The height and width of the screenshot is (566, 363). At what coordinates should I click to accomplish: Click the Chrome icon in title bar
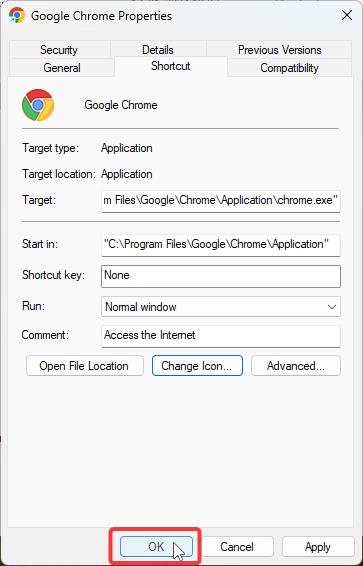(x=17, y=16)
